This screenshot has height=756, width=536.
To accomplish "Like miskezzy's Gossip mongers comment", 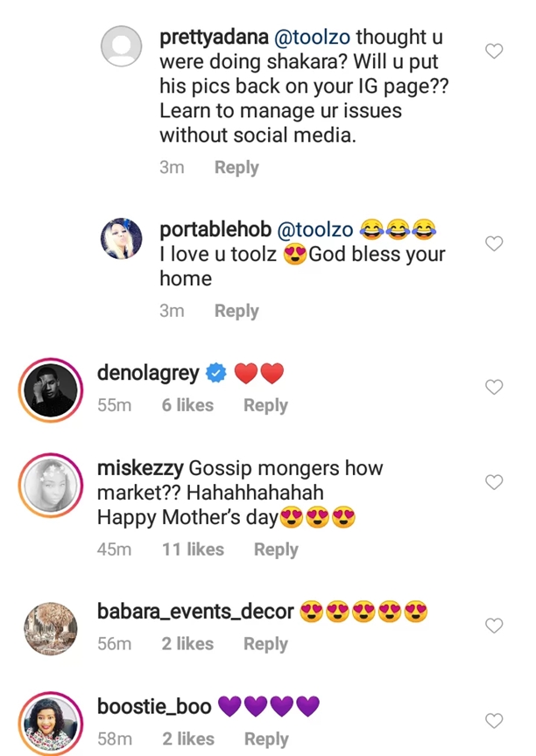I will [494, 481].
